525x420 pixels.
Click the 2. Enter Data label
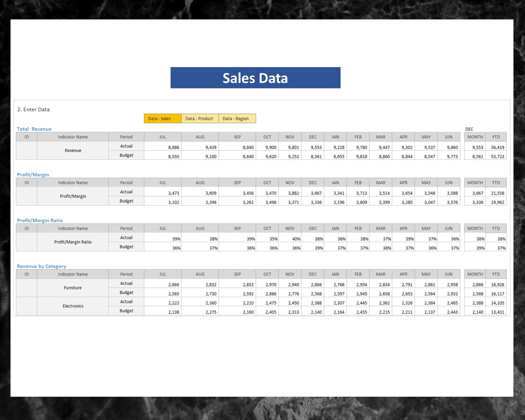click(x=33, y=110)
